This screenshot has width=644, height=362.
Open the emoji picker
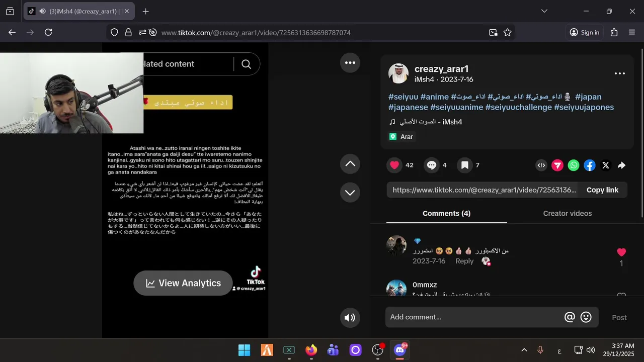pyautogui.click(x=586, y=317)
